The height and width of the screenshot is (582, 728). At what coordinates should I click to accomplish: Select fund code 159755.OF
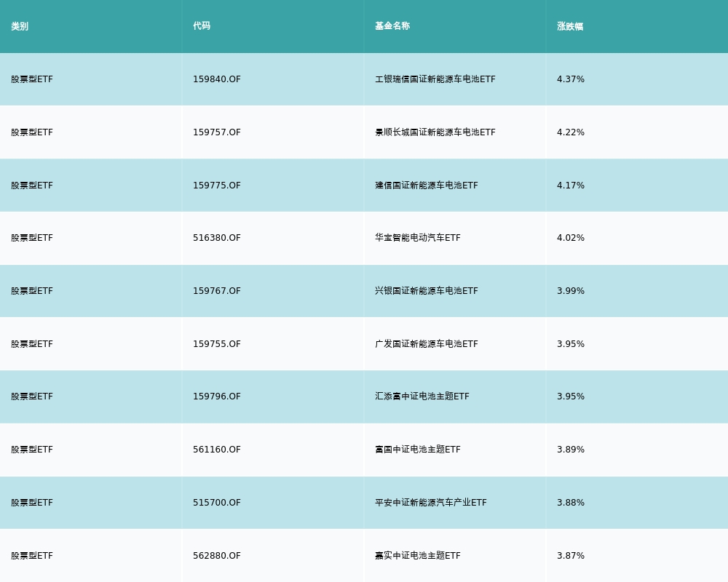(x=217, y=344)
